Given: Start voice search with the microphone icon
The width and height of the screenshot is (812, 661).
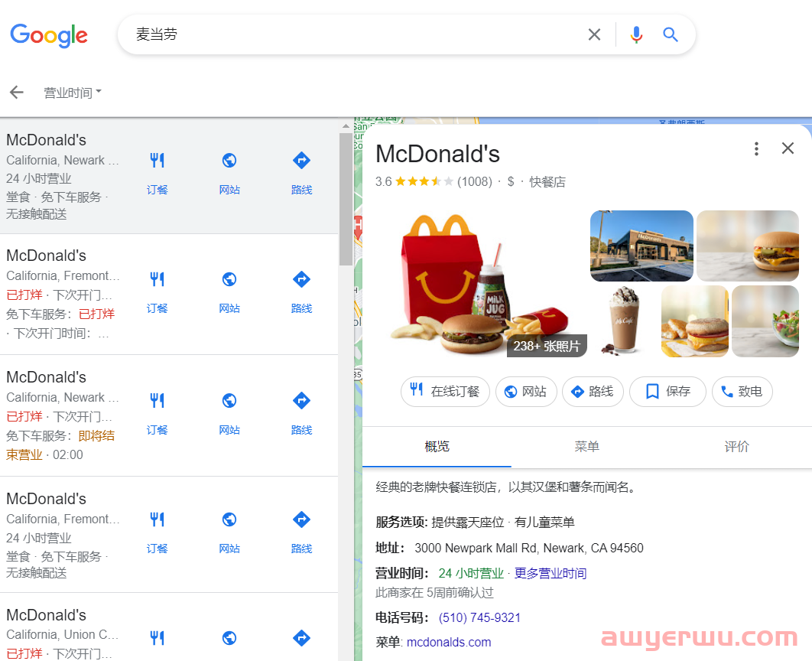Looking at the screenshot, I should [636, 34].
